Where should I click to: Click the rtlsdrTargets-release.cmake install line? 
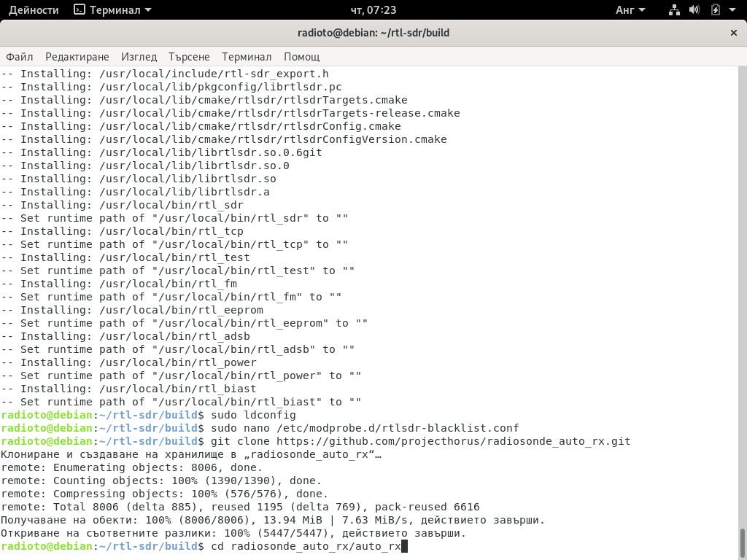pos(231,113)
